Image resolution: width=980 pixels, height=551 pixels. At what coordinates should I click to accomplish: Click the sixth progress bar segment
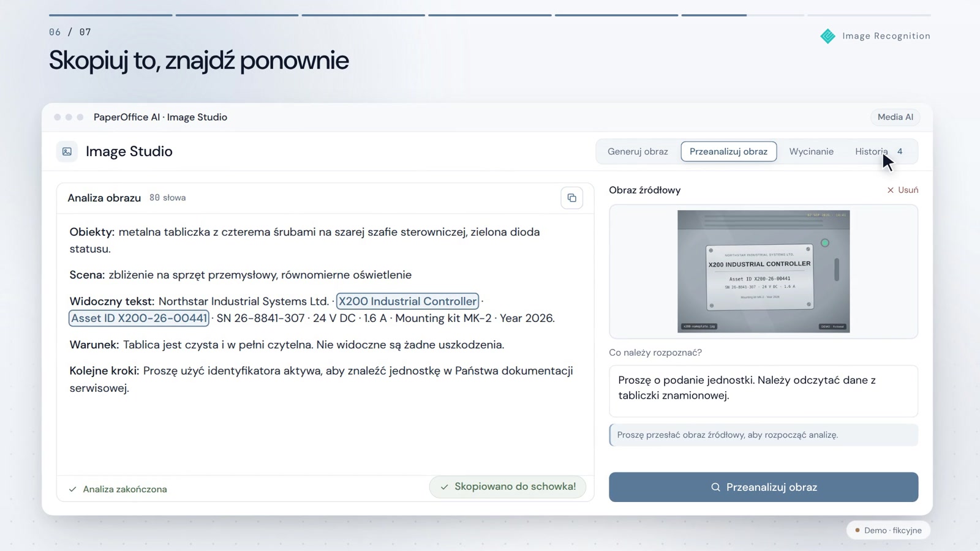(742, 15)
